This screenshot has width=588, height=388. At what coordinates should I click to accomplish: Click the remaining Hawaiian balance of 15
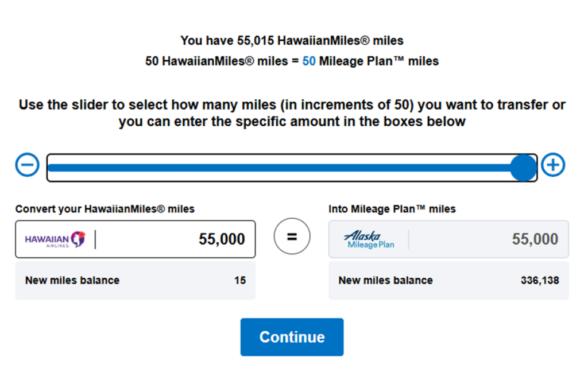[240, 281]
